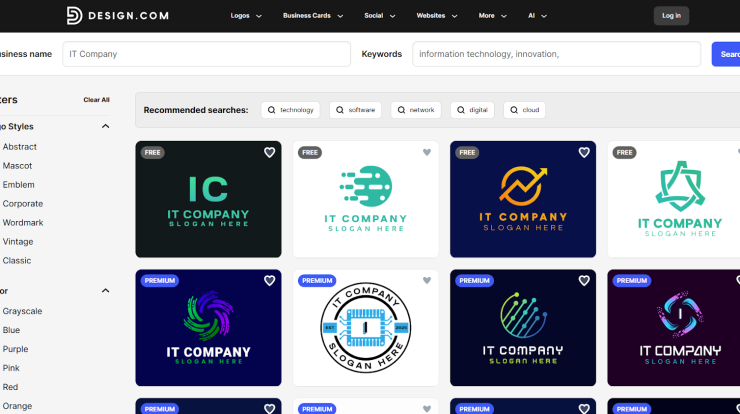The width and height of the screenshot is (740, 414).
Task: Click Clear All filters link
Action: pyautogui.click(x=96, y=100)
